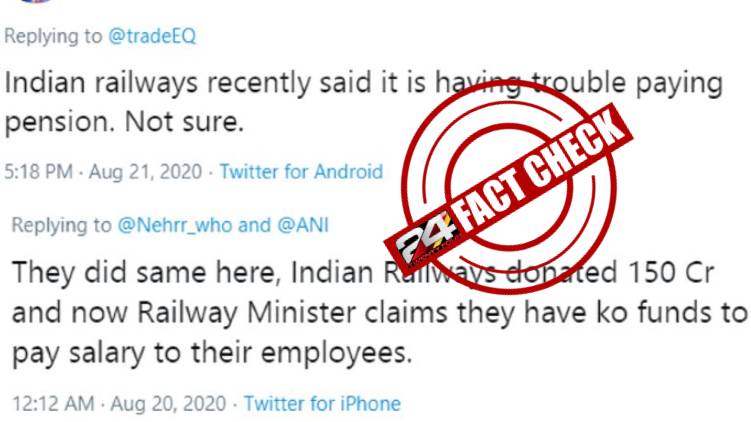Click the first tweet about pension trouble

pos(363,102)
